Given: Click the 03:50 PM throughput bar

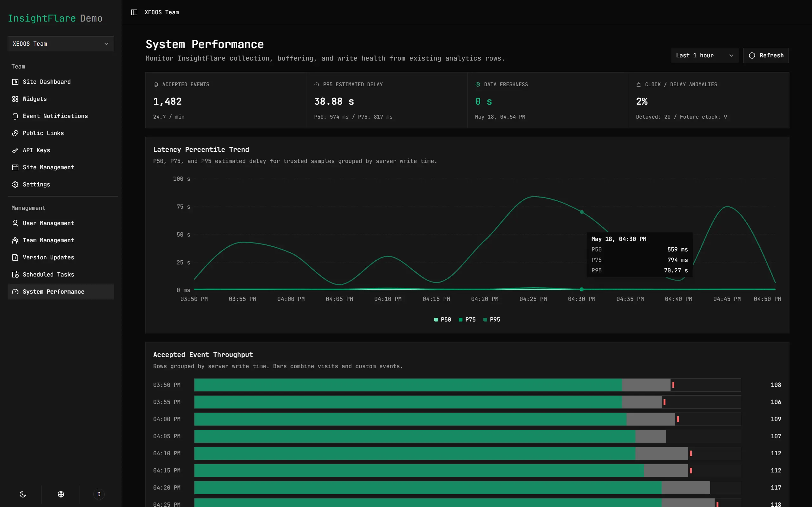Looking at the screenshot, I should click(x=468, y=385).
